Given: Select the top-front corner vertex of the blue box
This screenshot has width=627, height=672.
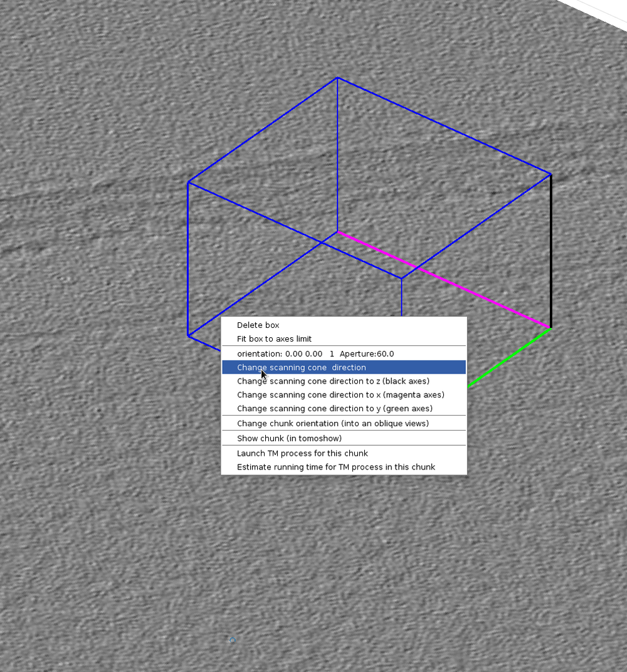Looking at the screenshot, I should [x=337, y=78].
